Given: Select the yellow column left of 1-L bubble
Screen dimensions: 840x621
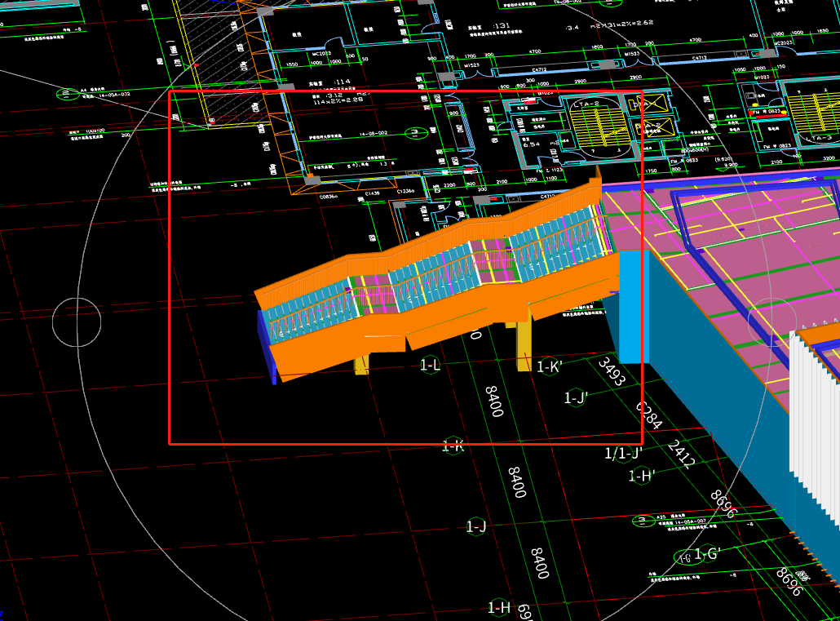Looking at the screenshot, I should [x=362, y=364].
